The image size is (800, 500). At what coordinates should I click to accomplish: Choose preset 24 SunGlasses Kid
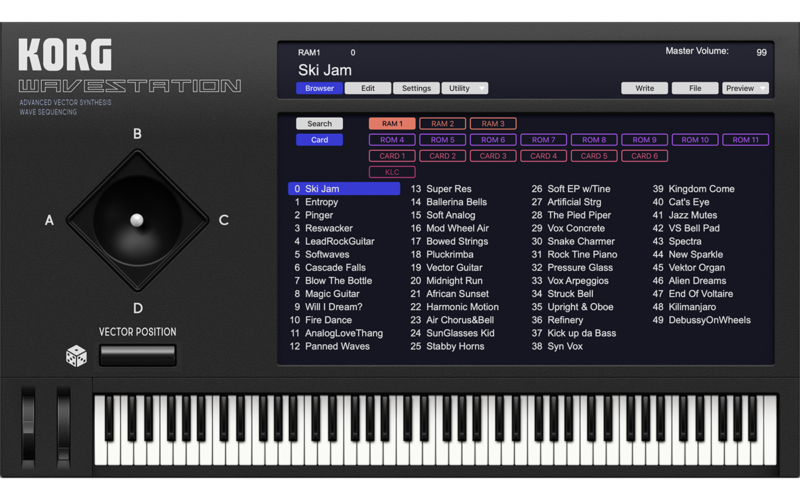[x=453, y=333]
